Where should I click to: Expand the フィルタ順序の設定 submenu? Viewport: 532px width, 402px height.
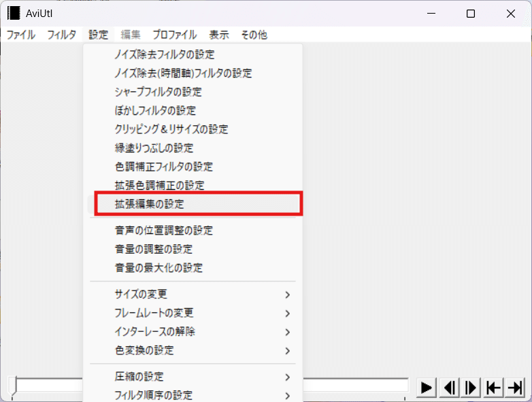pyautogui.click(x=193, y=395)
